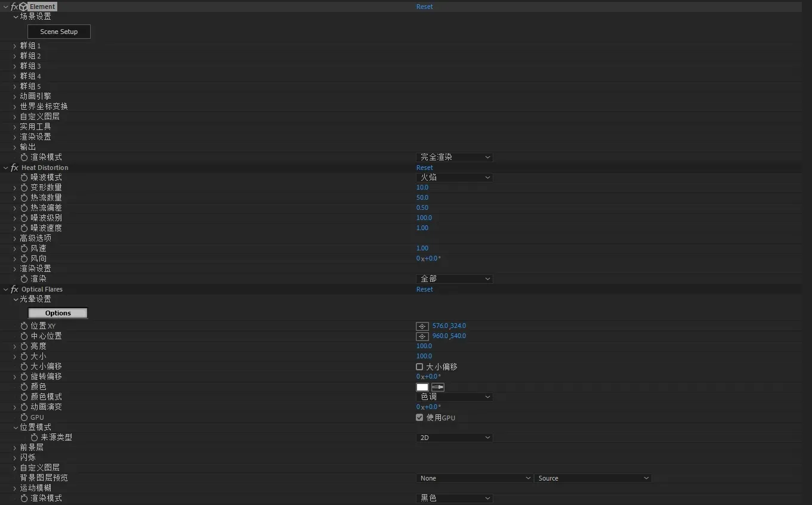Open Scene Setup for Element
The height and width of the screenshot is (505, 812).
click(59, 32)
